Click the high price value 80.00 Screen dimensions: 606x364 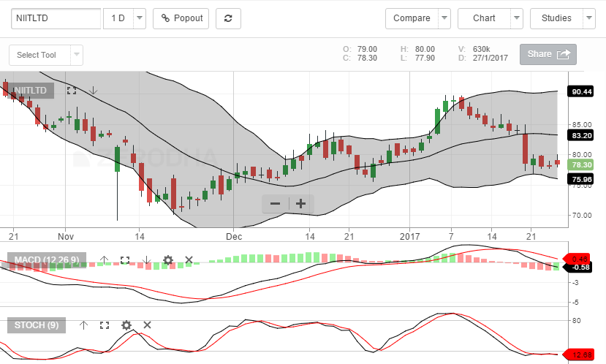click(425, 49)
